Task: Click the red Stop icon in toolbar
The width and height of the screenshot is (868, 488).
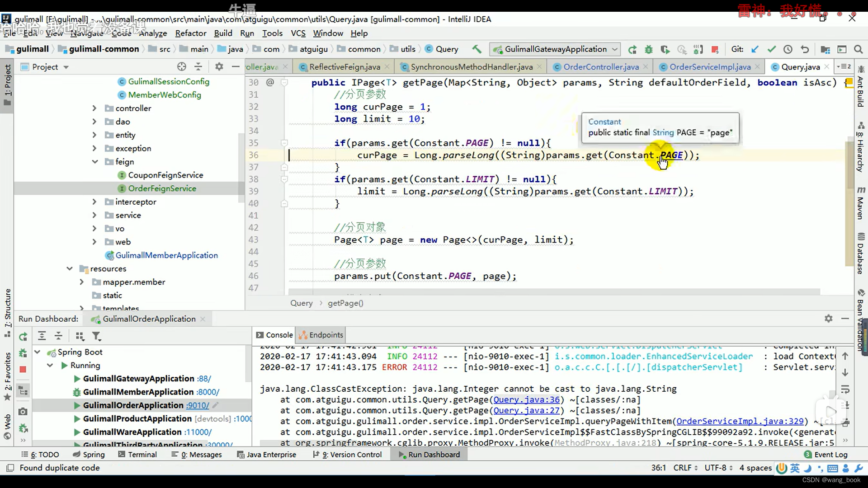Action: (715, 49)
